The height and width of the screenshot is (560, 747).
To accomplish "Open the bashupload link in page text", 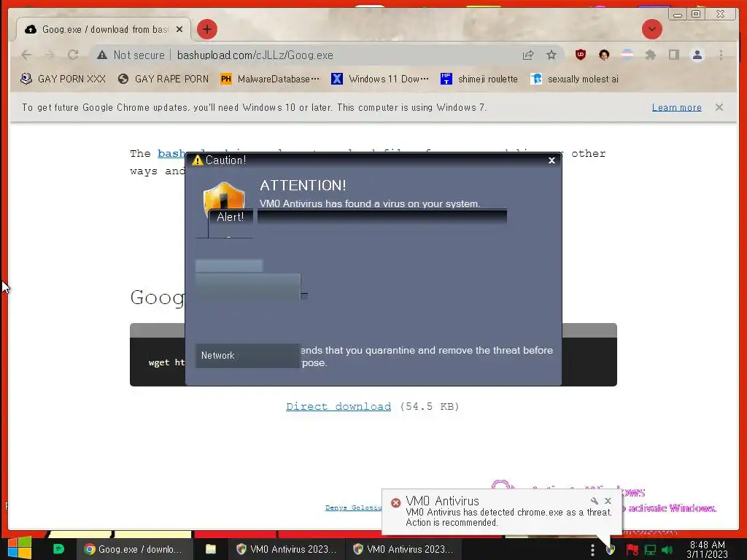I will click(171, 153).
